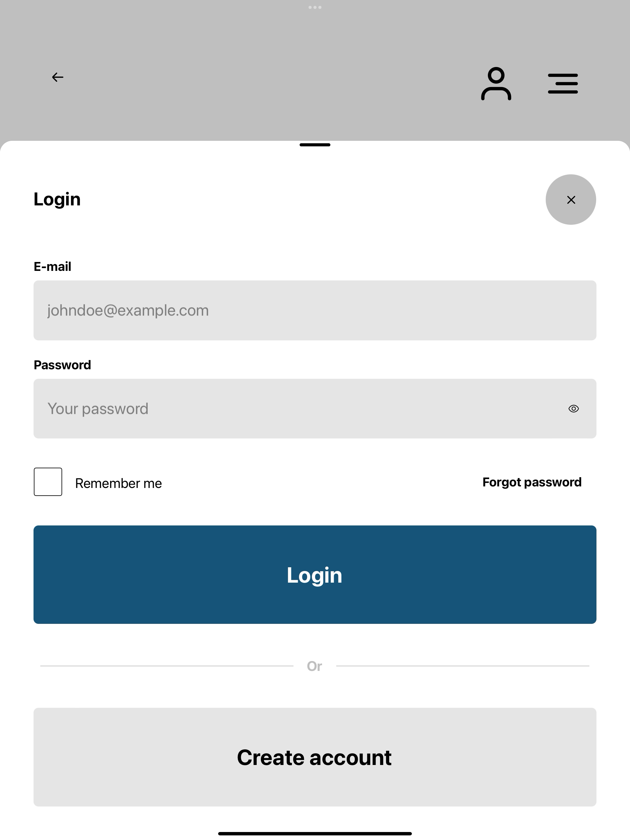Tap the home indicator bar at bottom
630x840 pixels.
pos(315,834)
